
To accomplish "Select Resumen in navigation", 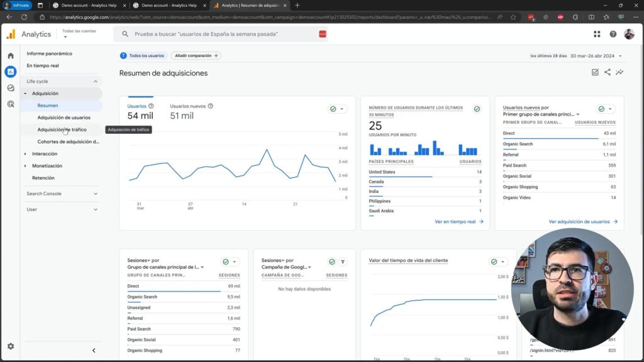I will tap(48, 106).
